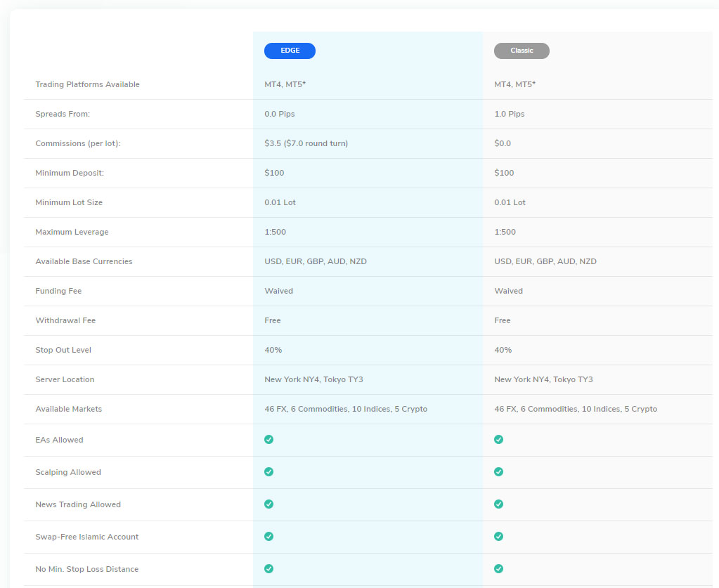Click '0.0 Pips' spread value under EDGE
This screenshot has width=719, height=588.
(279, 114)
